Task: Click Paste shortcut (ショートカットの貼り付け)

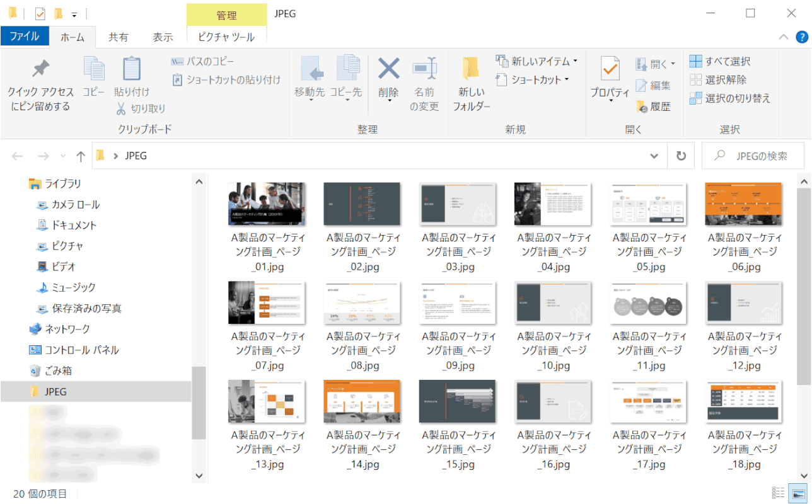Action: pos(226,79)
